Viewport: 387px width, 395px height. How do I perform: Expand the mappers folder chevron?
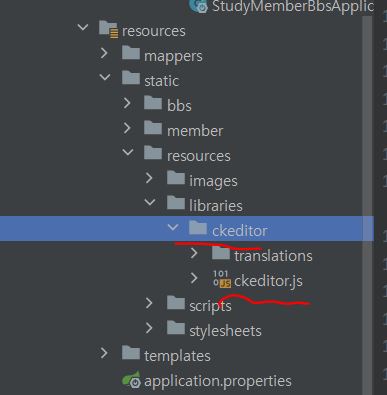tap(104, 53)
